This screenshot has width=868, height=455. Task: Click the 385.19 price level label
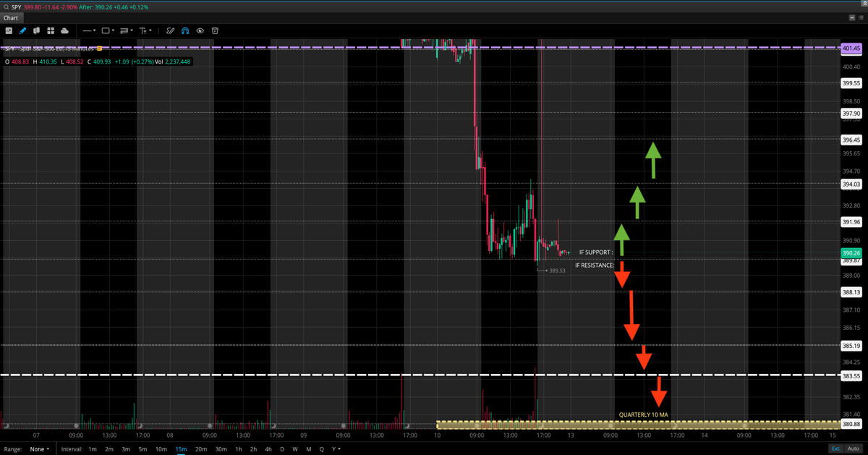click(851, 346)
